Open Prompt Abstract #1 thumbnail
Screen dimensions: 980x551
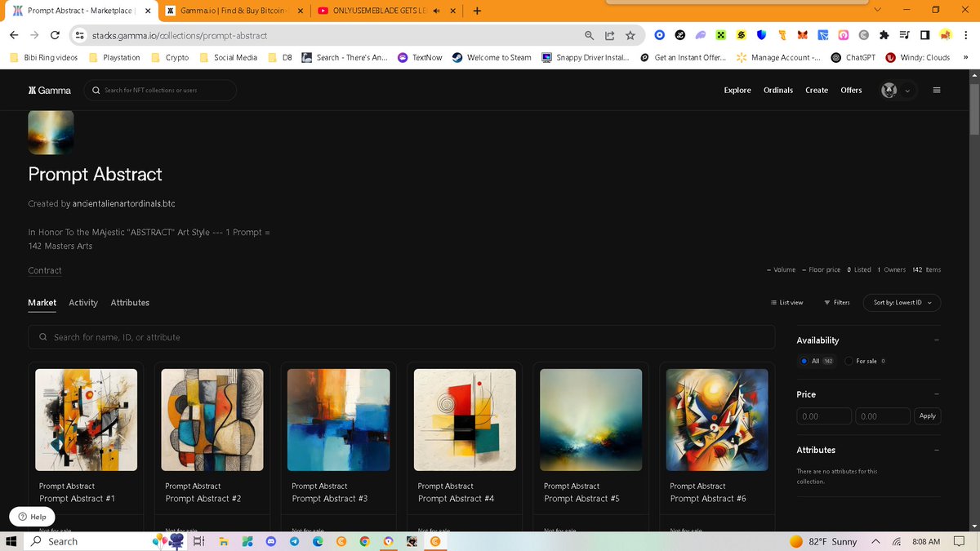click(86, 420)
